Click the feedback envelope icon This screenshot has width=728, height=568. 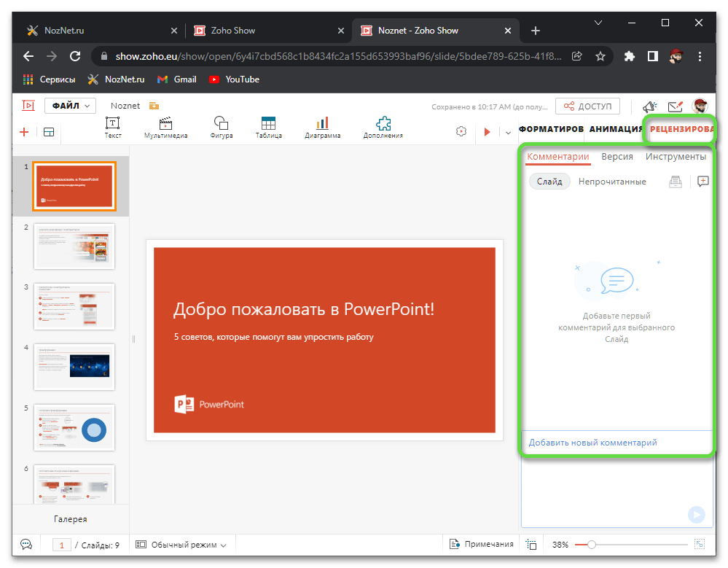click(x=675, y=106)
